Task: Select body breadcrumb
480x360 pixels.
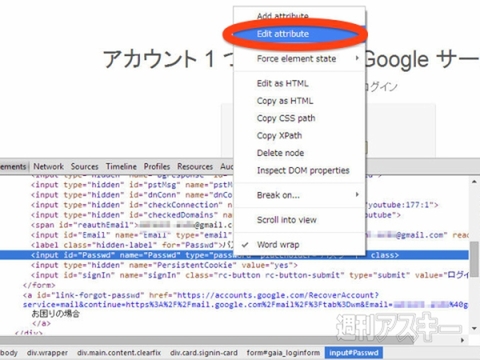Action: pyautogui.click(x=9, y=353)
